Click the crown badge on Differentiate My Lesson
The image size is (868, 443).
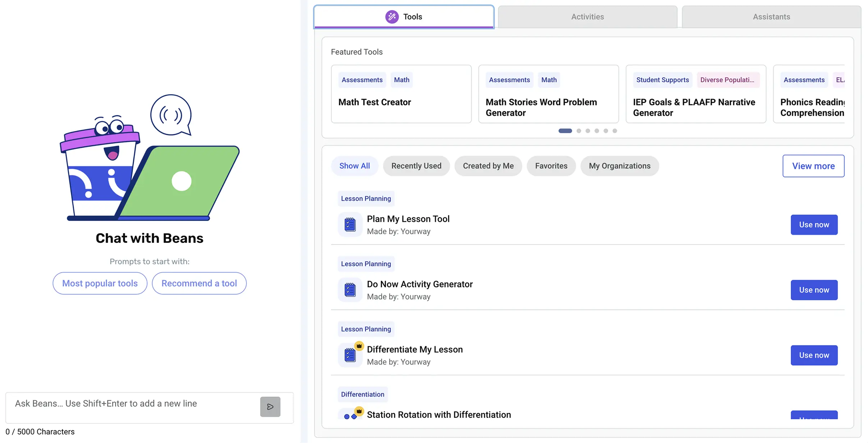tap(359, 346)
